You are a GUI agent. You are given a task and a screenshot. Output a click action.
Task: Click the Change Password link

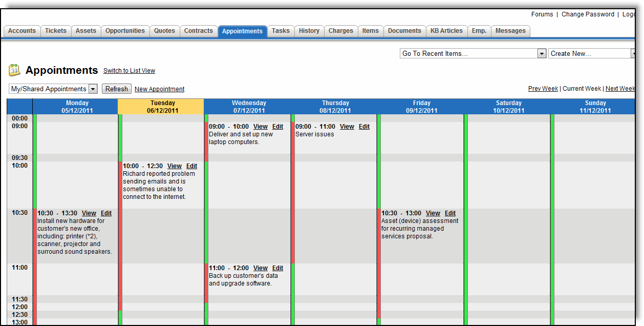(x=587, y=14)
